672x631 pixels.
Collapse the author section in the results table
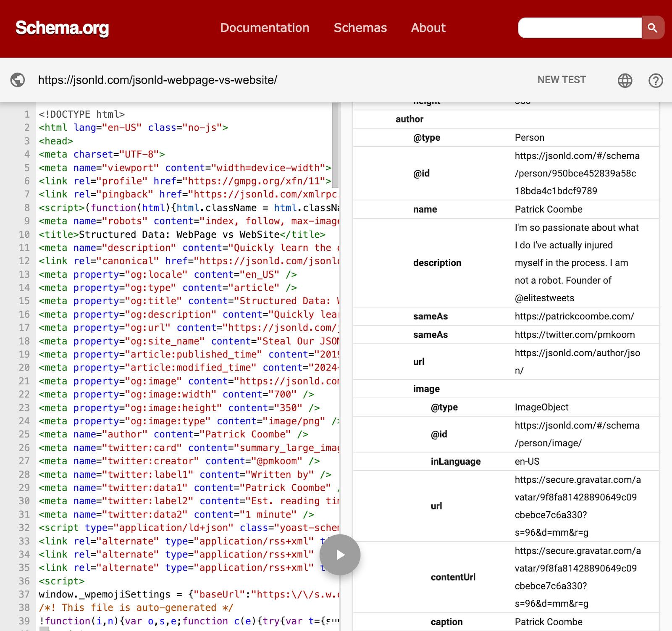click(409, 119)
